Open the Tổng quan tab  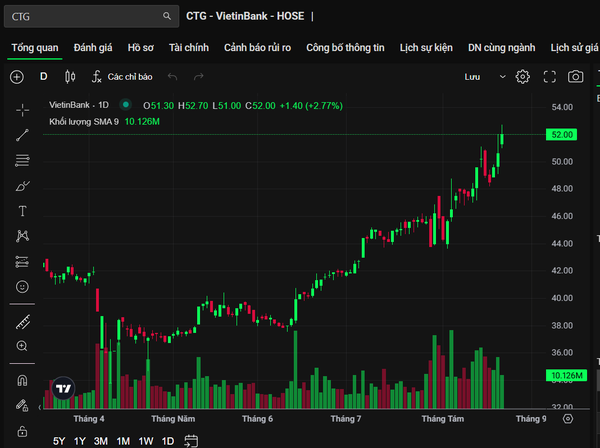pos(35,48)
